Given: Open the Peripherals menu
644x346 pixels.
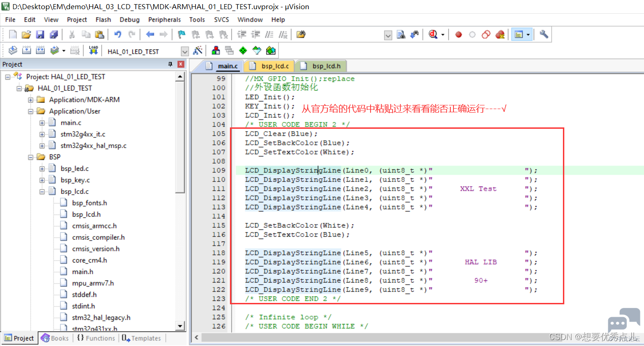Looking at the screenshot, I should click(x=164, y=20).
